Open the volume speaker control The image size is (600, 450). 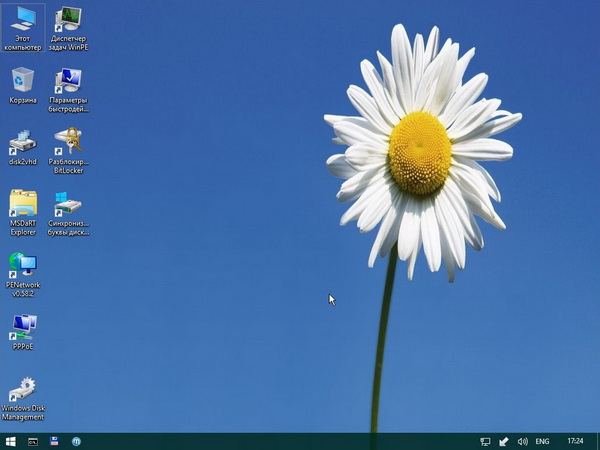click(522, 441)
